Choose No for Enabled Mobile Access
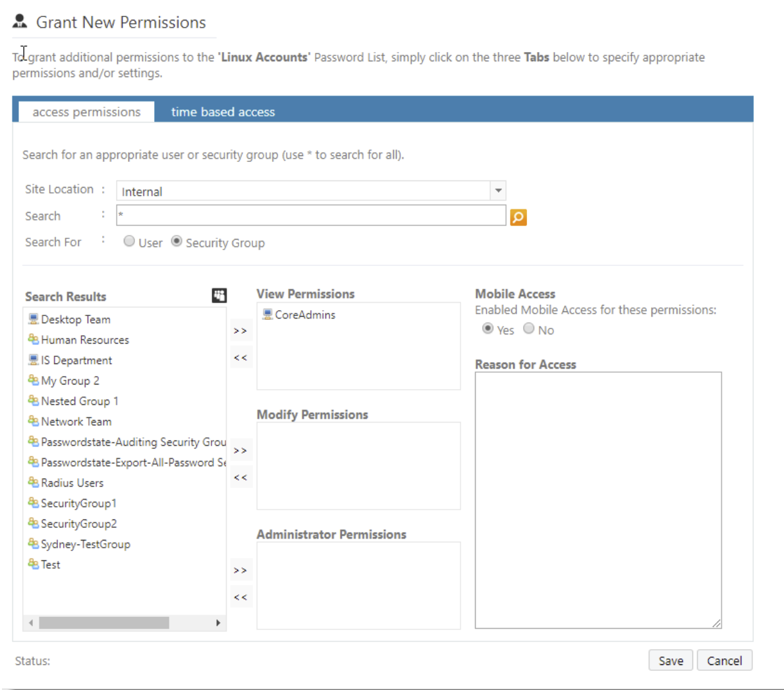Viewport: 784px width, 690px height. 528,329
